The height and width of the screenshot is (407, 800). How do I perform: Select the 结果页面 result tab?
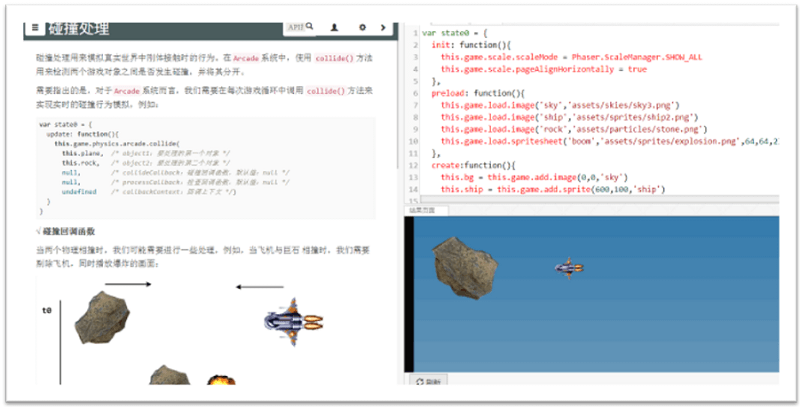coord(421,210)
